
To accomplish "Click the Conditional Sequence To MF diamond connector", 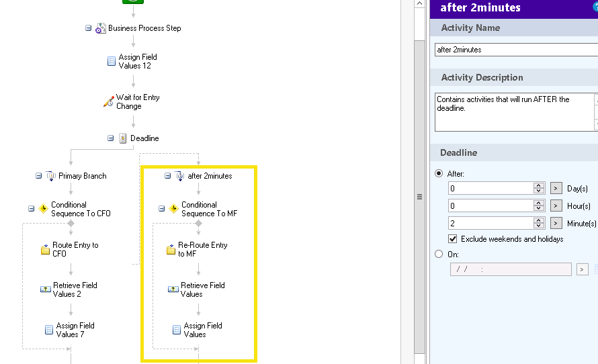I will coord(198,224).
